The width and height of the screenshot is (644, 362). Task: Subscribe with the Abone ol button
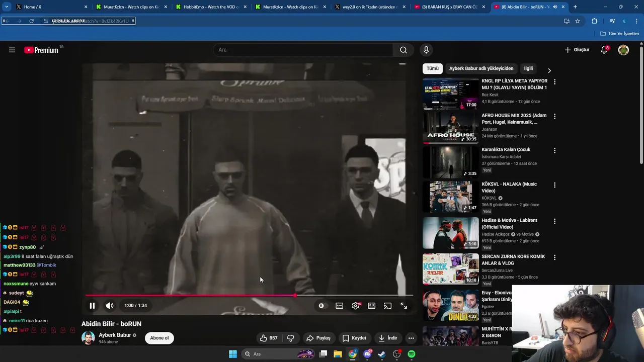point(159,338)
